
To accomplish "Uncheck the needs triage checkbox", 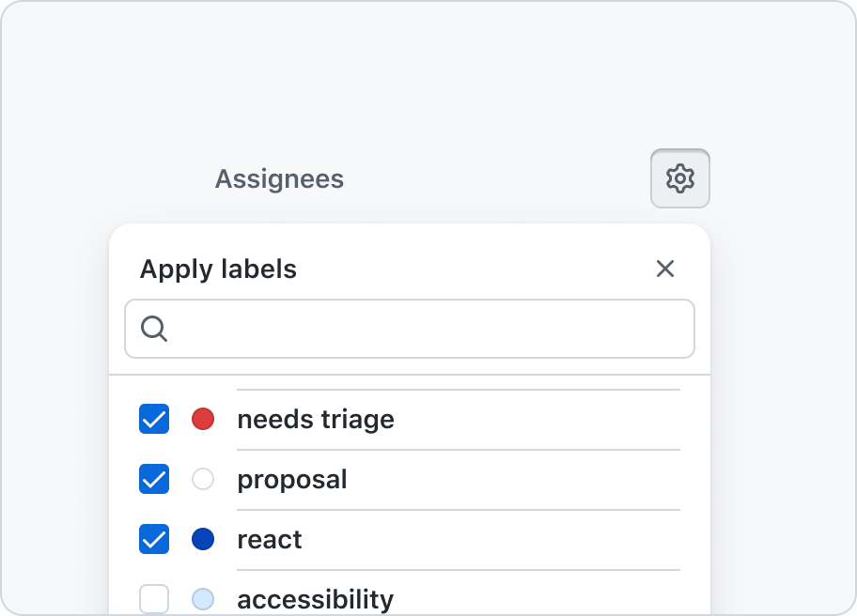I will click(x=154, y=419).
